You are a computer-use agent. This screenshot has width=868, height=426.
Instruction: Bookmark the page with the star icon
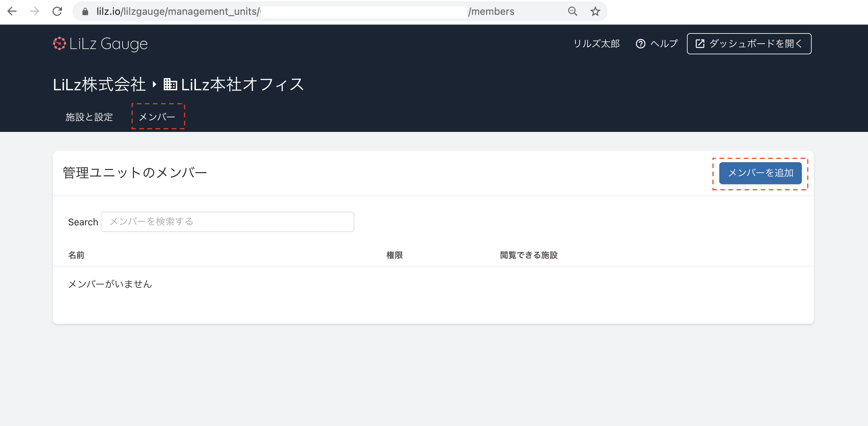595,11
